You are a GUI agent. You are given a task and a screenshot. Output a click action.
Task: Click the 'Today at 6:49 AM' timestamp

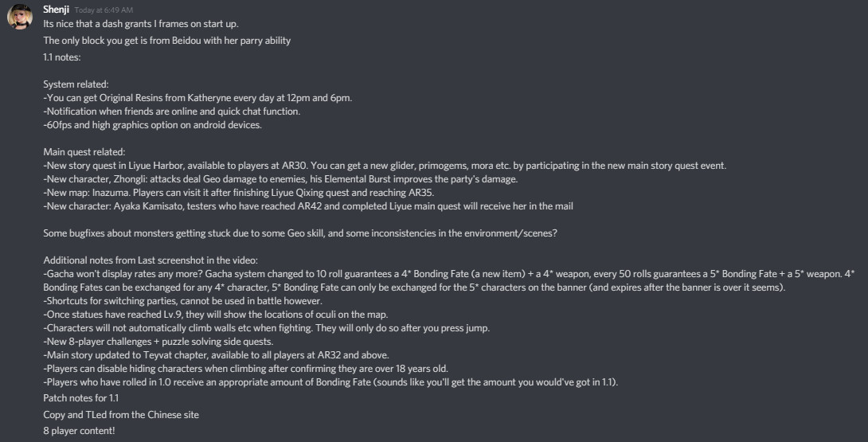coord(104,10)
